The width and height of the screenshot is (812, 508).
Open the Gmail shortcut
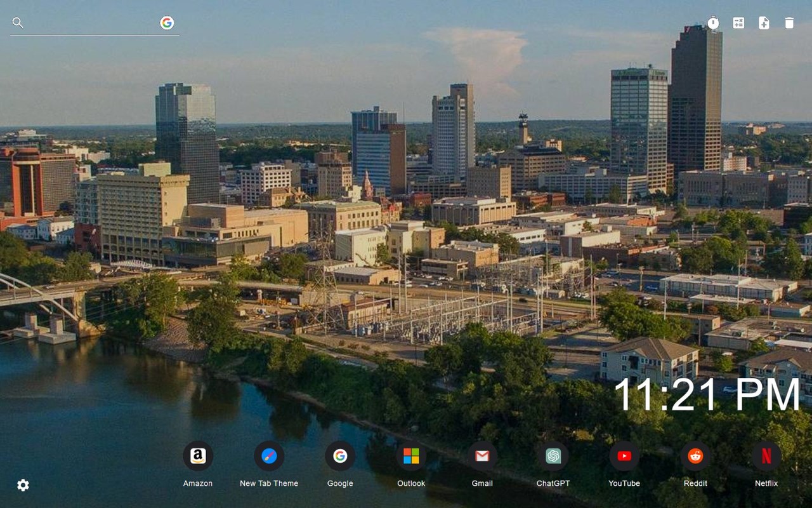482,455
